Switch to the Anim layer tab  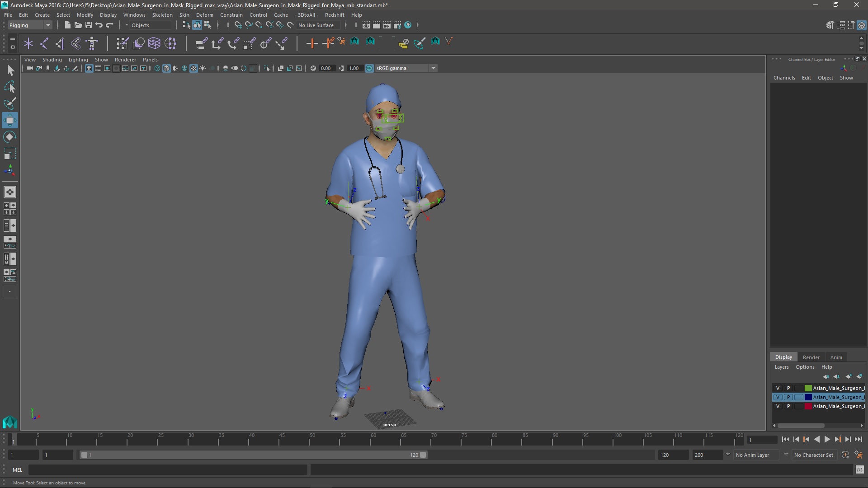click(836, 357)
